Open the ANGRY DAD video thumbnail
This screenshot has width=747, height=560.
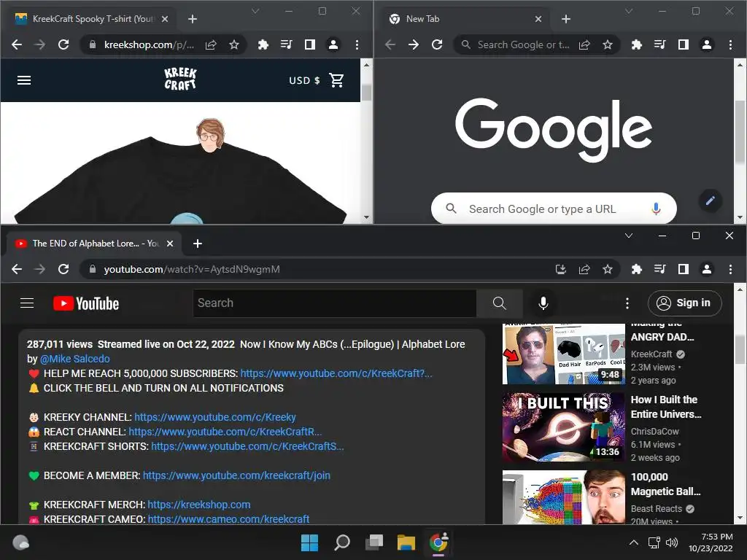coord(564,354)
